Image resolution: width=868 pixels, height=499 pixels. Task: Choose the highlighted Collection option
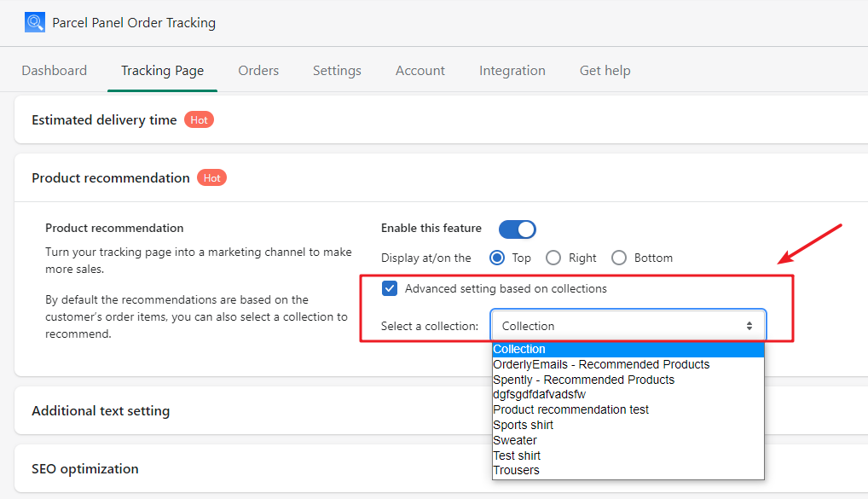pos(628,350)
